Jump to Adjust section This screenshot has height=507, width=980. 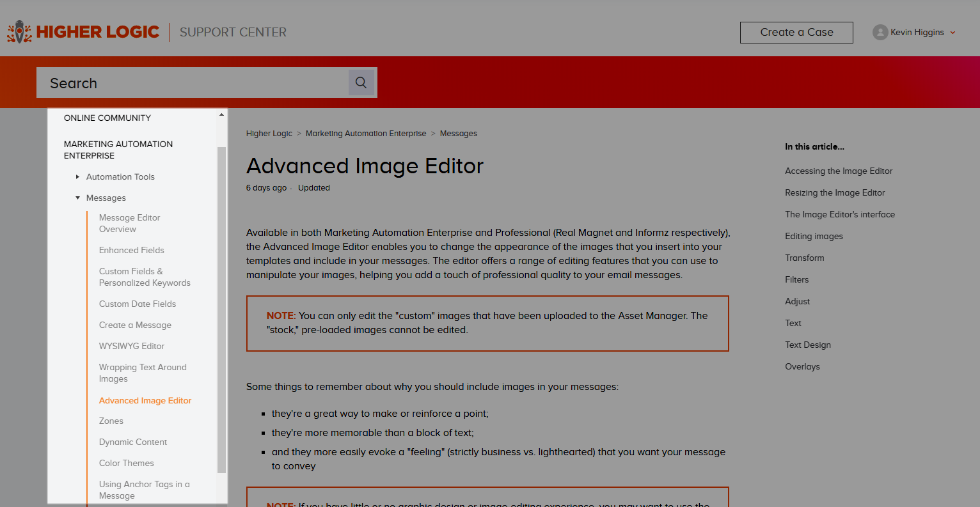tap(798, 301)
